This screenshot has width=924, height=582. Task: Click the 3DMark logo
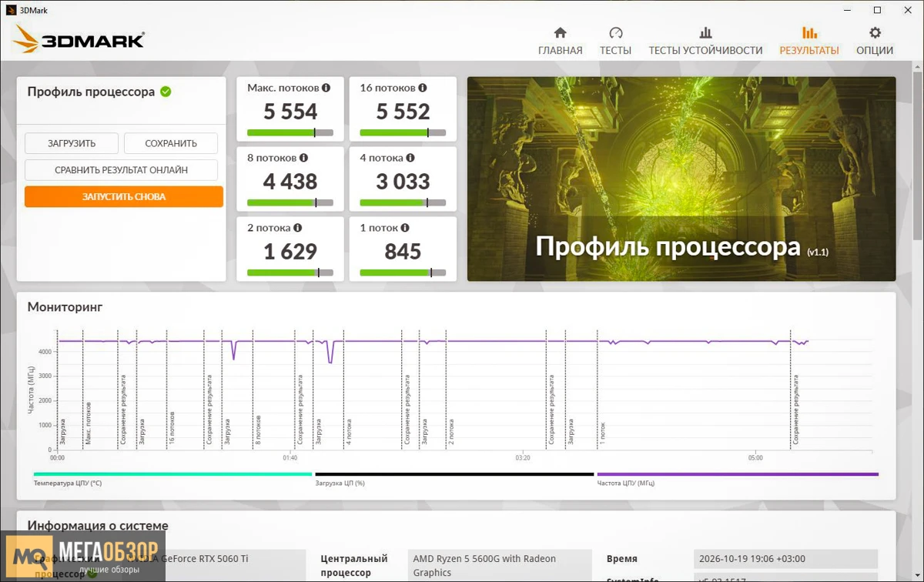point(79,39)
